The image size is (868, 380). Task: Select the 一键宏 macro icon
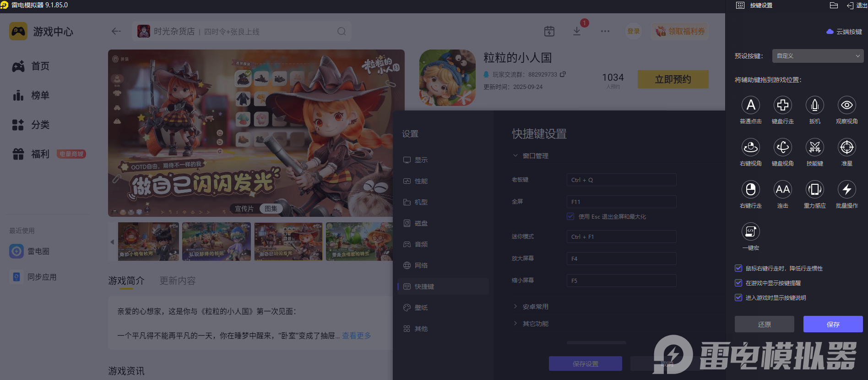pos(751,231)
